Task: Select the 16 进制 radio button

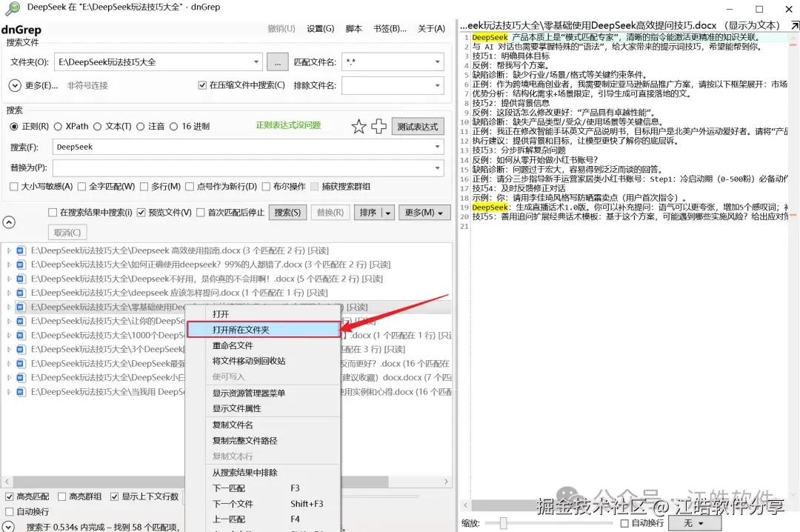Action: pos(173,126)
